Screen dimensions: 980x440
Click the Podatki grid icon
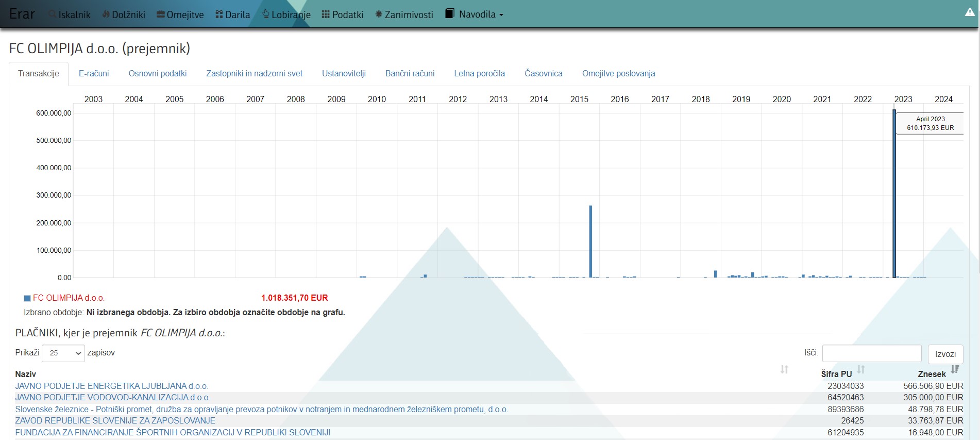(326, 14)
